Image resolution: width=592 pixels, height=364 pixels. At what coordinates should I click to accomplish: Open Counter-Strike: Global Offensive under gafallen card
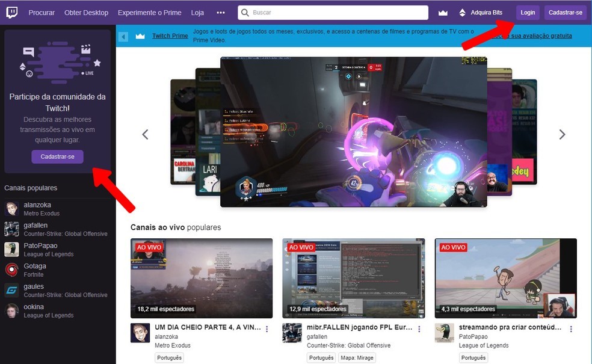(348, 345)
